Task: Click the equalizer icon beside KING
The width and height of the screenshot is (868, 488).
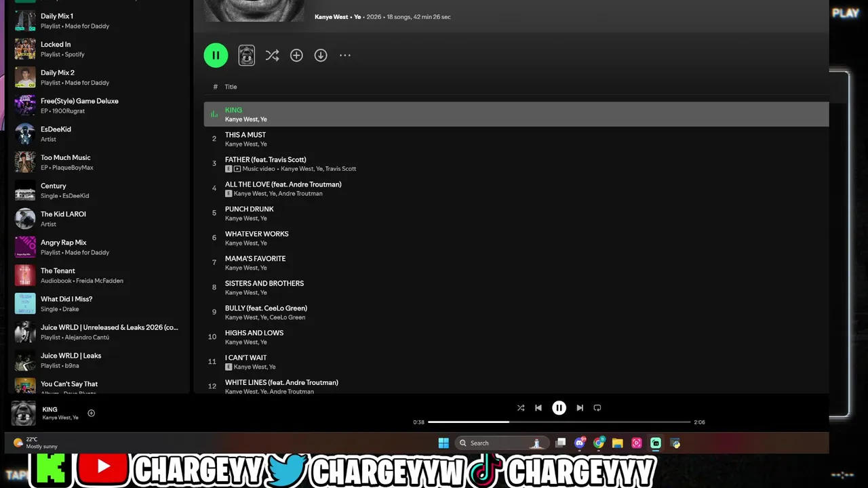Action: pos(214,114)
